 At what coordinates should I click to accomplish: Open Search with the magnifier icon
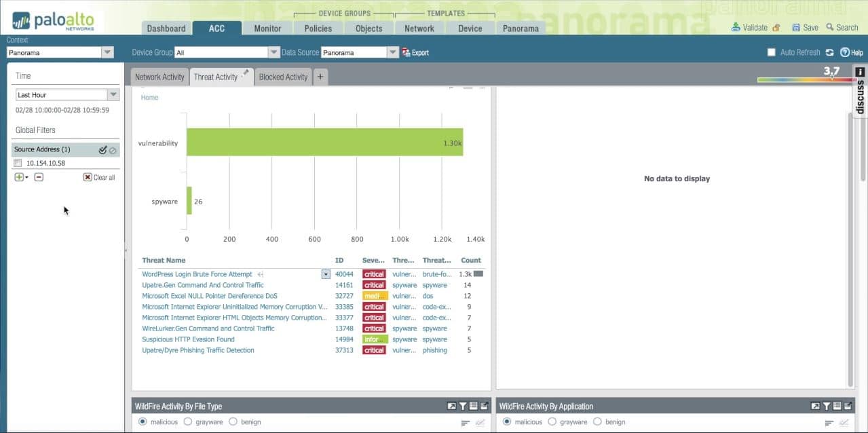(830, 28)
